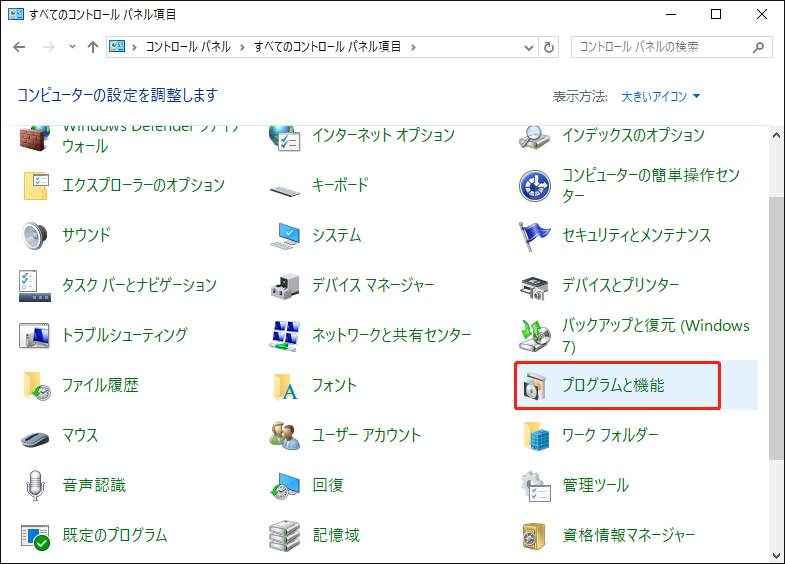The image size is (785, 564).
Task: Click the Forward navigation arrow
Action: pyautogui.click(x=49, y=47)
